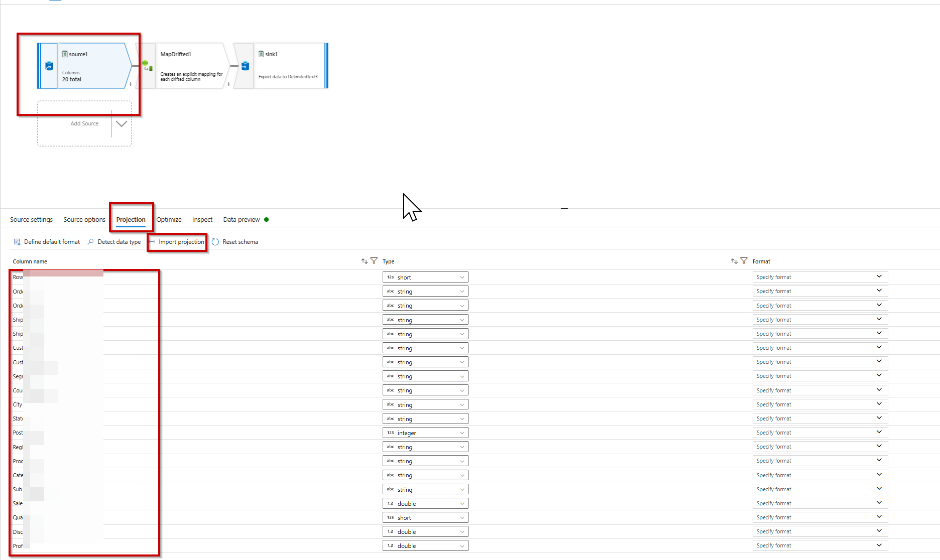Screen dimensions: 940x560
Task: Open the Data preview tab
Action: coord(242,220)
